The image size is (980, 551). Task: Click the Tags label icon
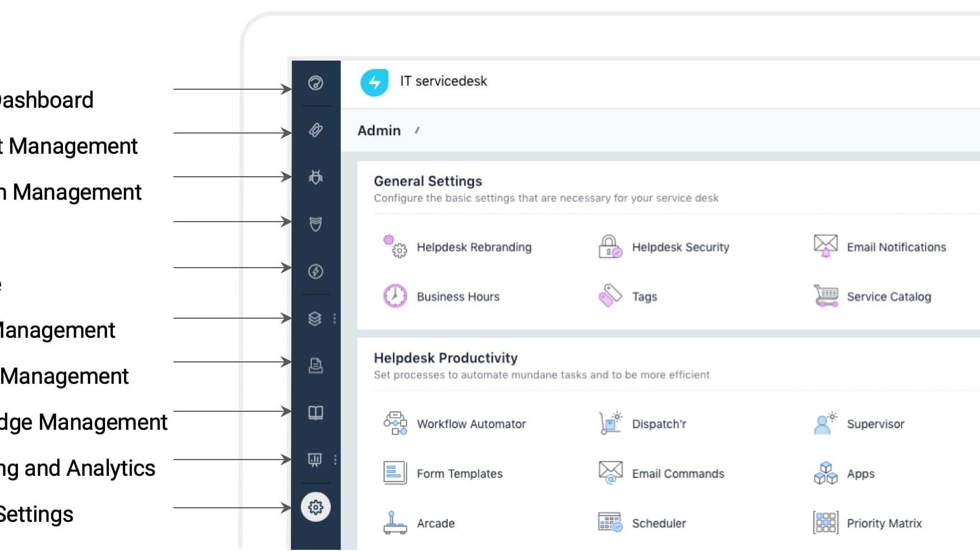click(610, 296)
